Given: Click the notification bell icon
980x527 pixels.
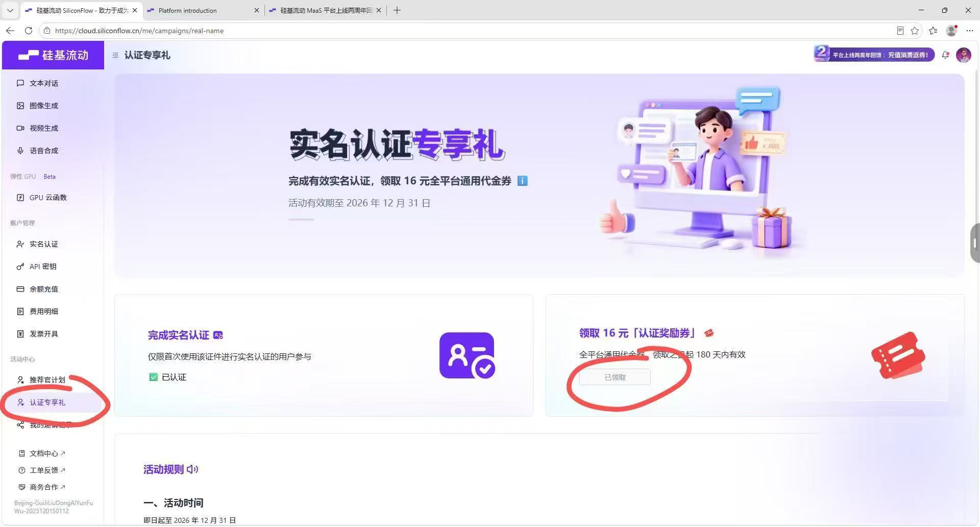Looking at the screenshot, I should [945, 55].
